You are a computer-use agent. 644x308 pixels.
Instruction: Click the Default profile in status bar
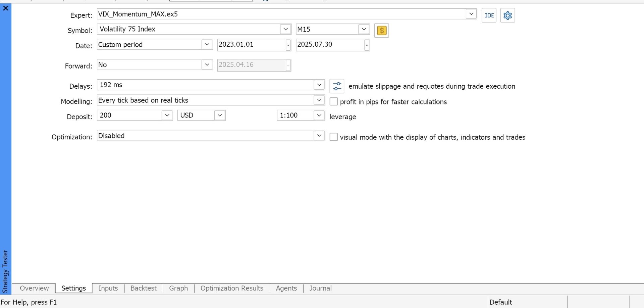coord(501,302)
